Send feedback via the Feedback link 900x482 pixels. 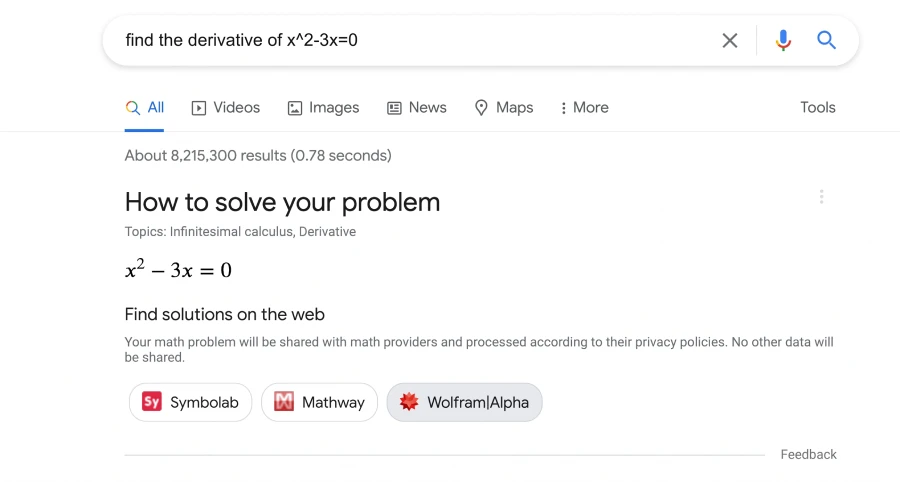[x=808, y=454]
